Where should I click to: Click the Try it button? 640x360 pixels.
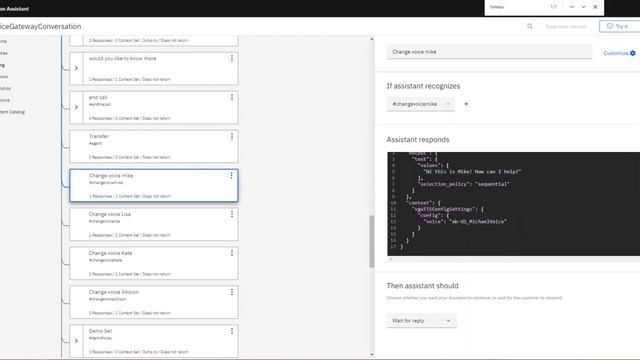(x=619, y=26)
